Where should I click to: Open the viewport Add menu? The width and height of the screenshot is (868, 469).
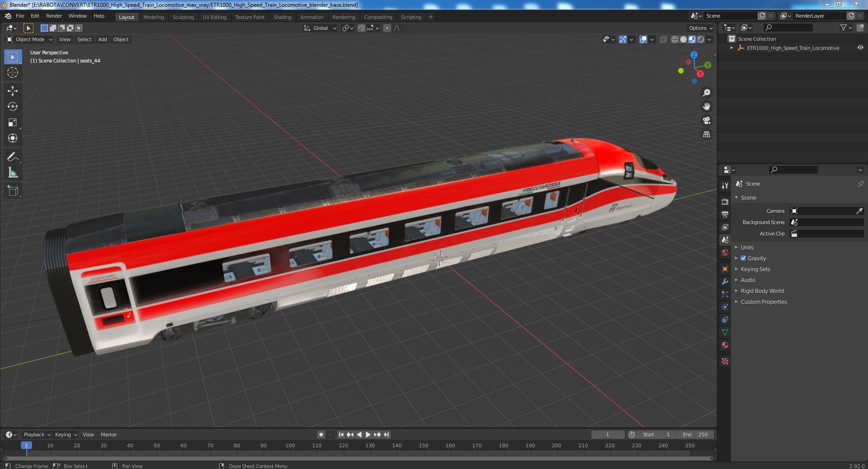tap(103, 39)
